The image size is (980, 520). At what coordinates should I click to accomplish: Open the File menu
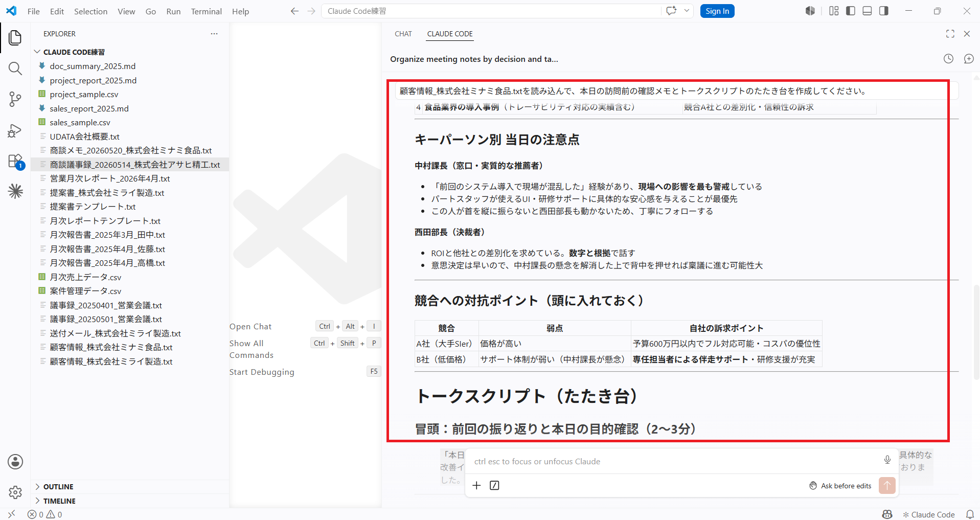(x=34, y=11)
